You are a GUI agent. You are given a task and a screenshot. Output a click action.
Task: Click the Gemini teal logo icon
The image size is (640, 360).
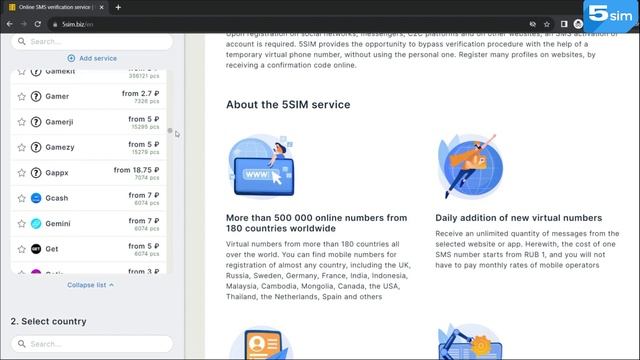click(36, 224)
